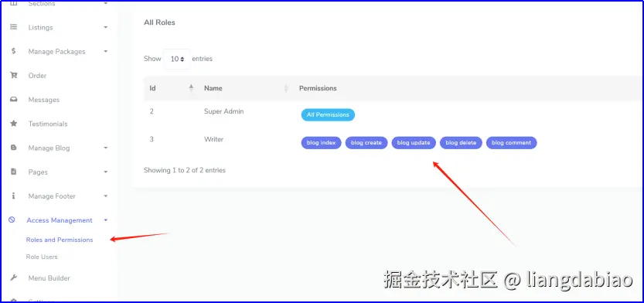Click the blog delete permission badge
This screenshot has width=644, height=303.
(461, 143)
